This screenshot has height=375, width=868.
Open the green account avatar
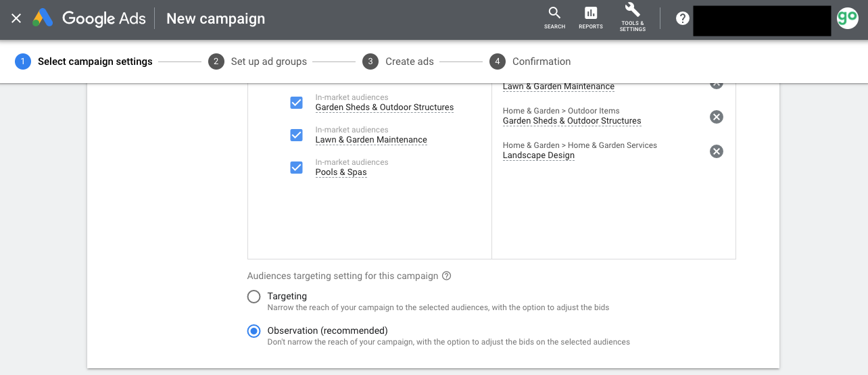click(847, 18)
